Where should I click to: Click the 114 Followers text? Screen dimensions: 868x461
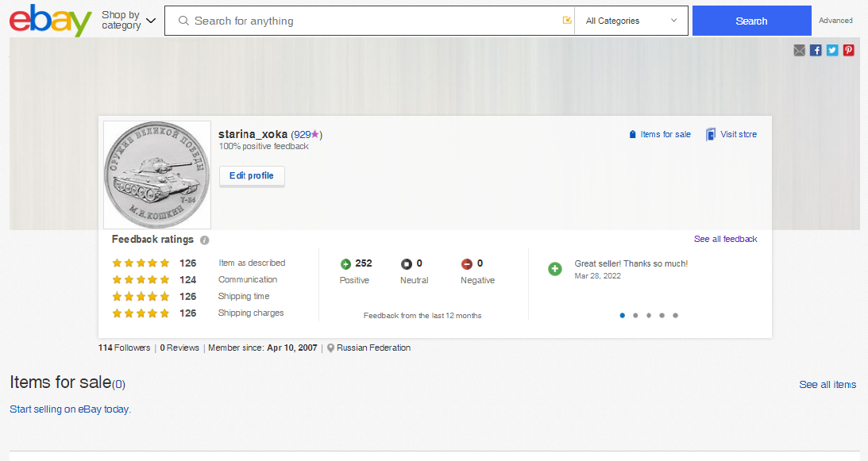click(124, 348)
